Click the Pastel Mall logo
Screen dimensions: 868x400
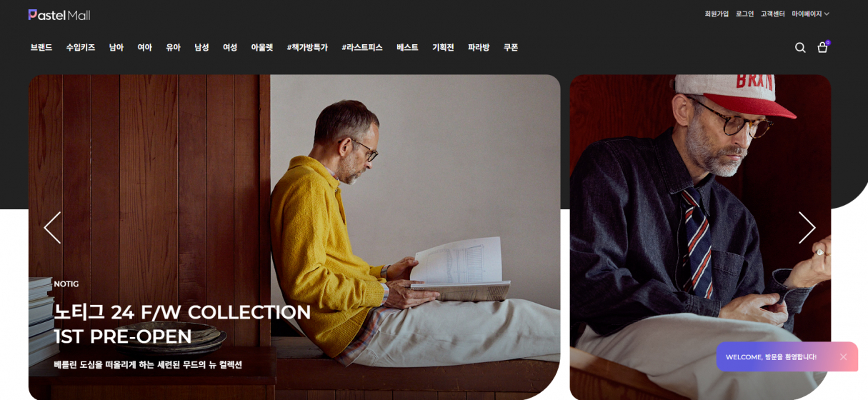point(59,14)
